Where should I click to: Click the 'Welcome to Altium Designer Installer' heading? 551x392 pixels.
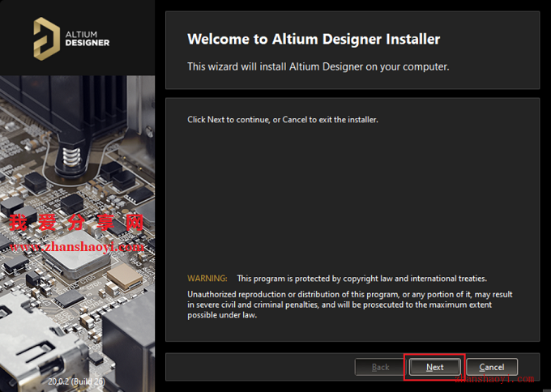(x=314, y=39)
